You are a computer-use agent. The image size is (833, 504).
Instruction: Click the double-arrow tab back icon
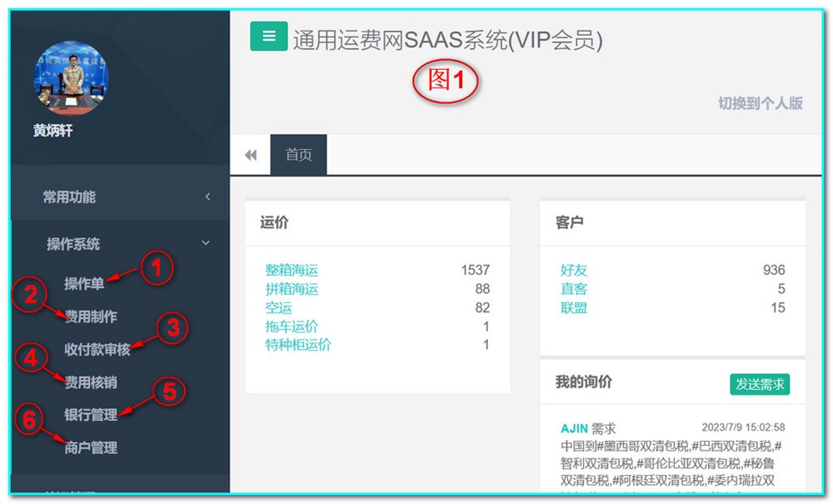(x=250, y=155)
